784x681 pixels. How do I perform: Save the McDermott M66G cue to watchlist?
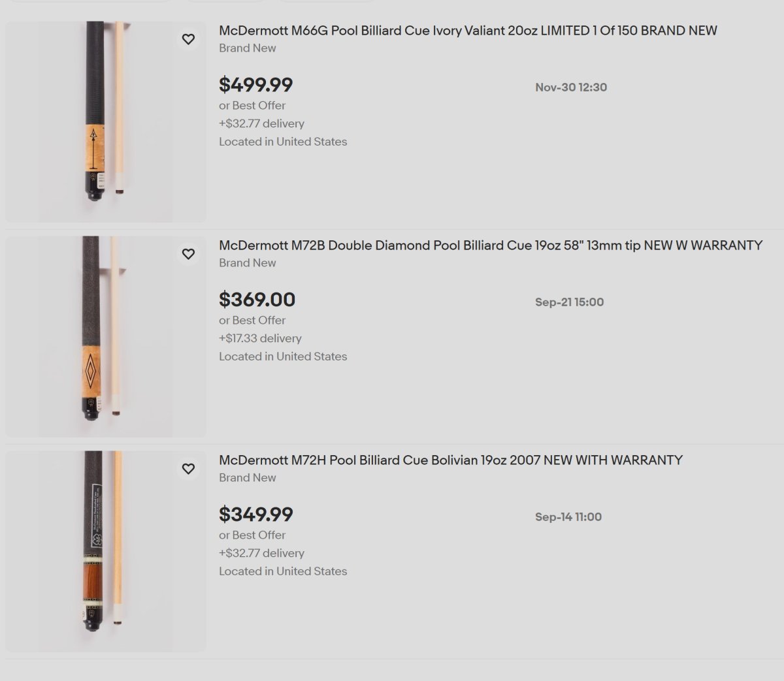tap(188, 39)
